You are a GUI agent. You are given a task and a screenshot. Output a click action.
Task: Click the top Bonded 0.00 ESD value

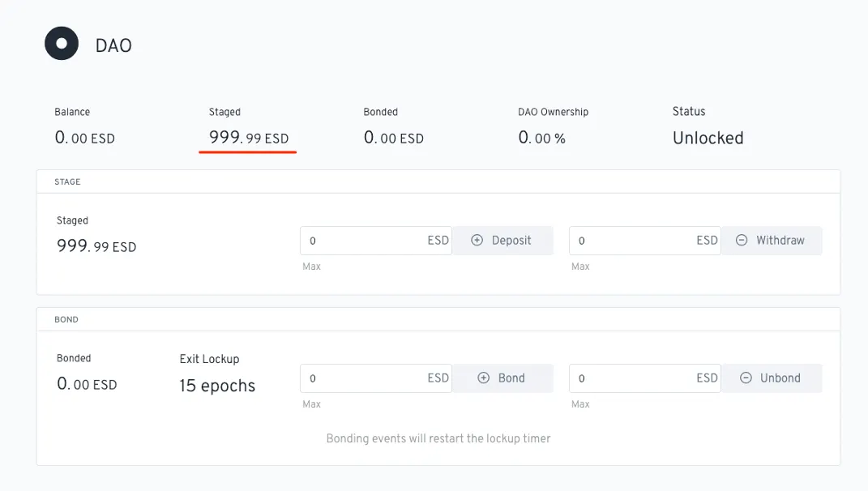click(x=394, y=137)
